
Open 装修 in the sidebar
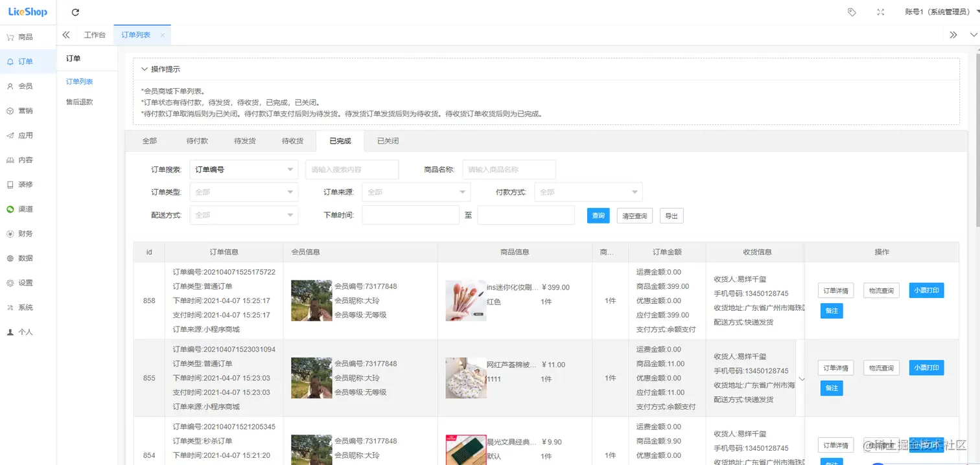tap(28, 185)
